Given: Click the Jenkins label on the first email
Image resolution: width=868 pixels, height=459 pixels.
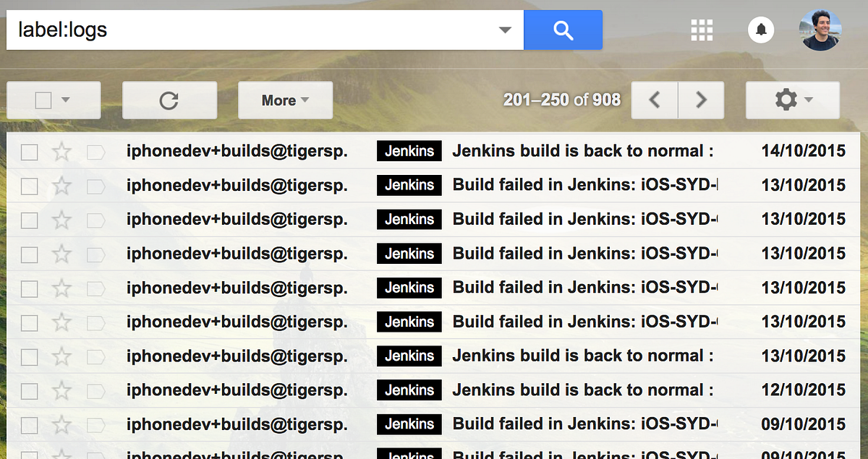Looking at the screenshot, I should click(409, 151).
